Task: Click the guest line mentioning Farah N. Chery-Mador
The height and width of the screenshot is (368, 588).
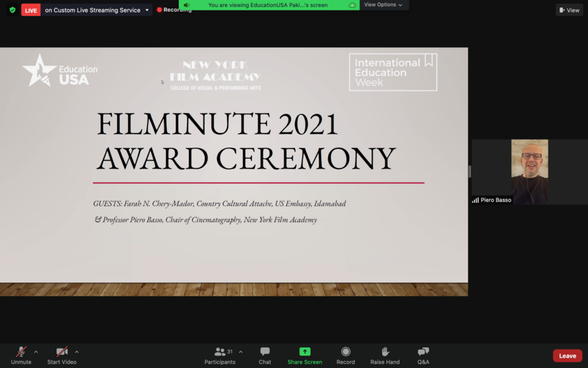Action: coord(219,204)
